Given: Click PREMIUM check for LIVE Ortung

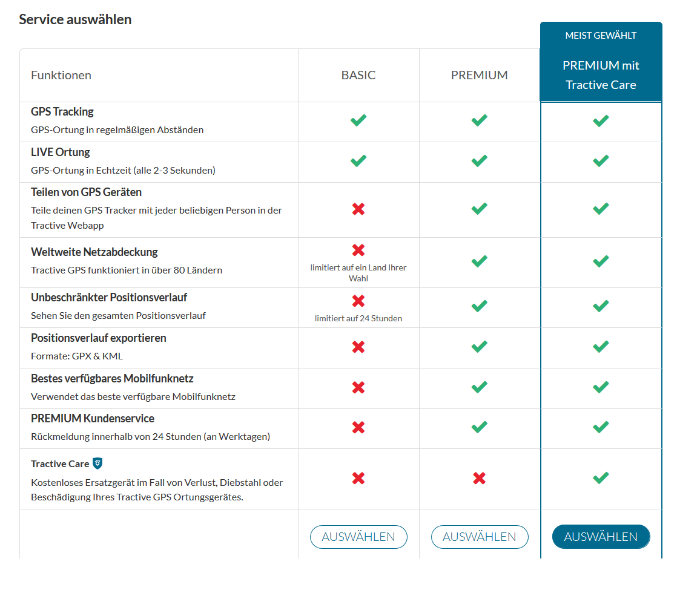Looking at the screenshot, I should point(480,161).
